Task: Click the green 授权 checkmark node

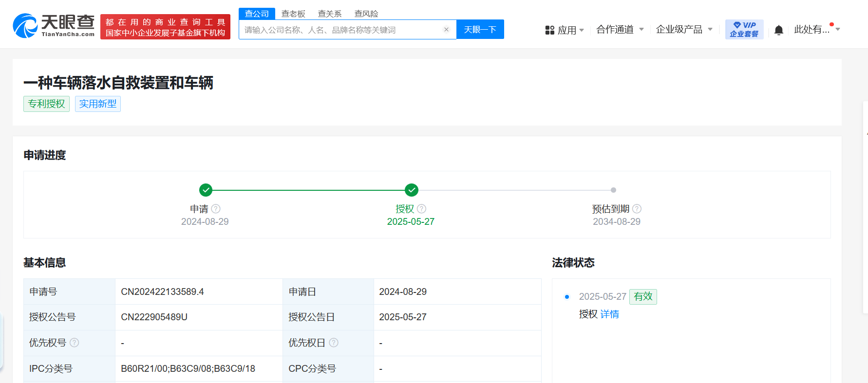Action: tap(412, 190)
